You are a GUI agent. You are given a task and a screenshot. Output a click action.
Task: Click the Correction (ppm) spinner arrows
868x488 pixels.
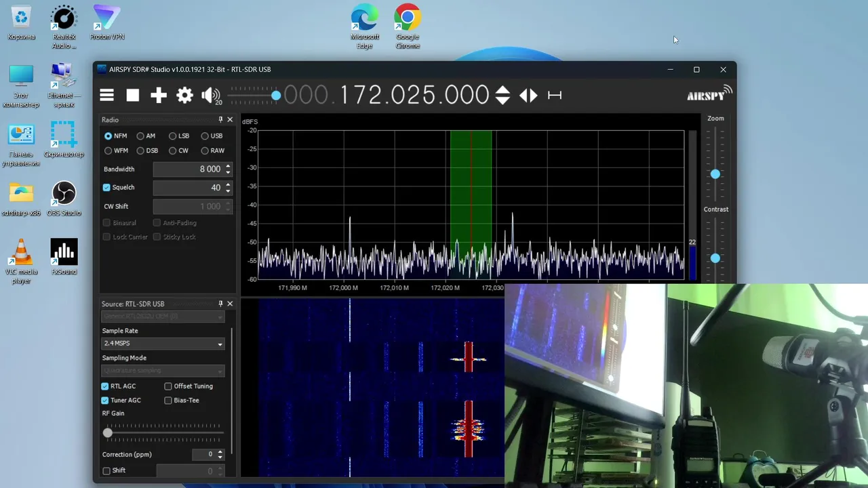[x=220, y=454]
